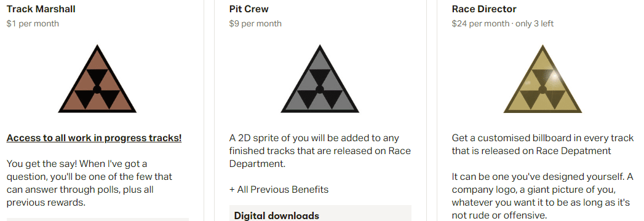Click the $1 per month price text
Screen dimensions: 644x221
(33, 23)
